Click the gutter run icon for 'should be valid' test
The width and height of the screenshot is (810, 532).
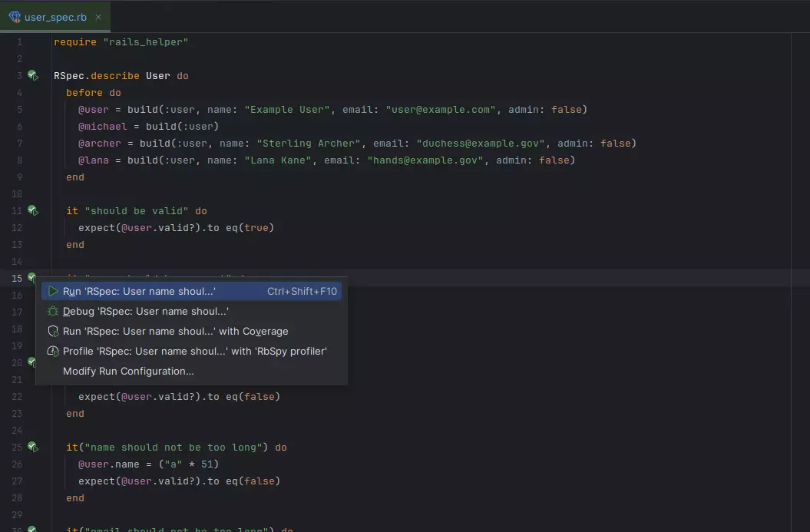[x=31, y=210]
